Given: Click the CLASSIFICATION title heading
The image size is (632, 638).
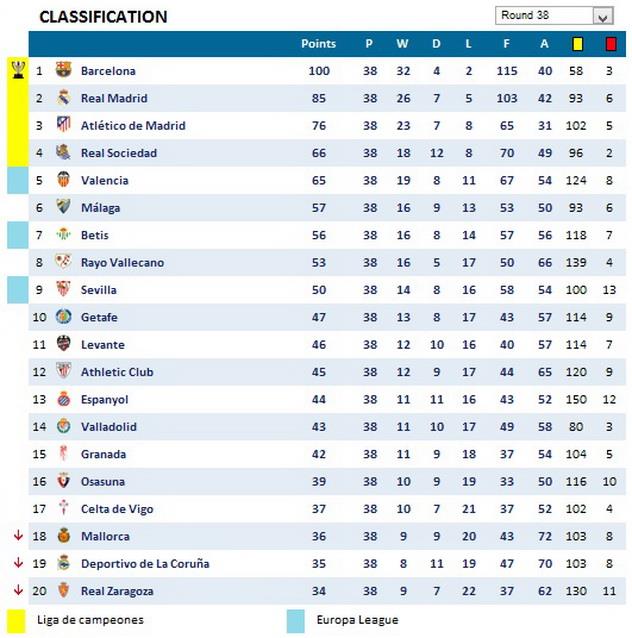Looking at the screenshot, I should click(x=103, y=17).
